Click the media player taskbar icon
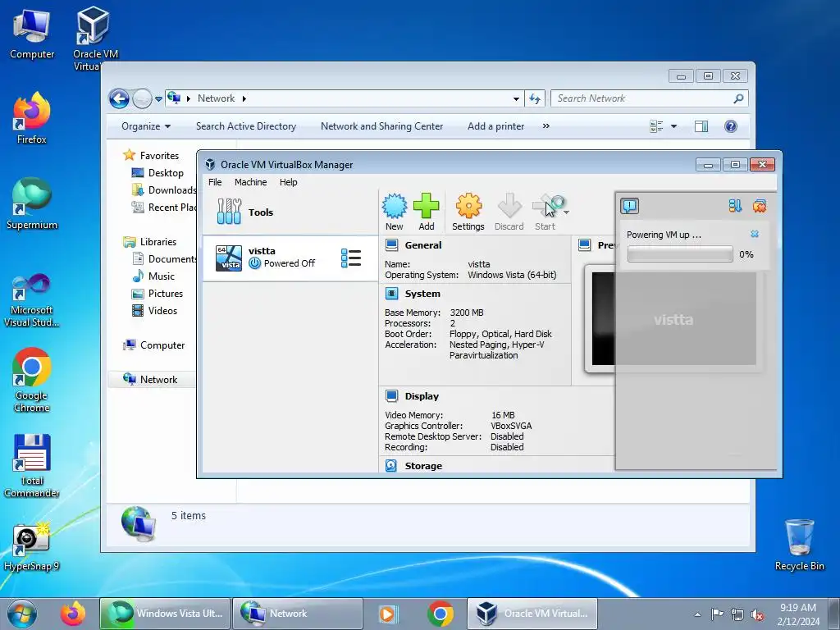Image resolution: width=840 pixels, height=630 pixels. 387,614
